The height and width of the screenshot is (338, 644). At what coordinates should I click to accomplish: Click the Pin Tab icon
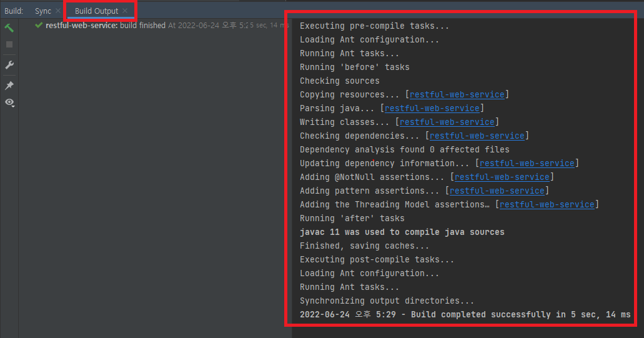(9, 86)
